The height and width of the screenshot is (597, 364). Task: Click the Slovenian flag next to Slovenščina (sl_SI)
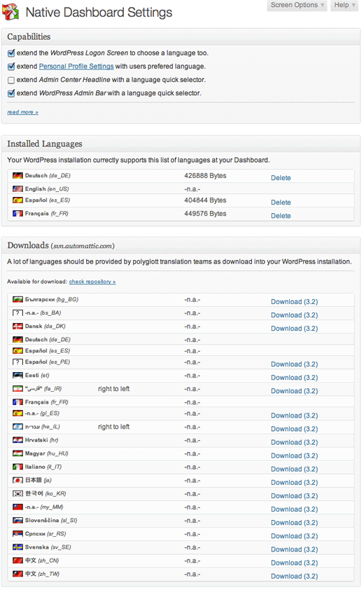pyautogui.click(x=17, y=521)
